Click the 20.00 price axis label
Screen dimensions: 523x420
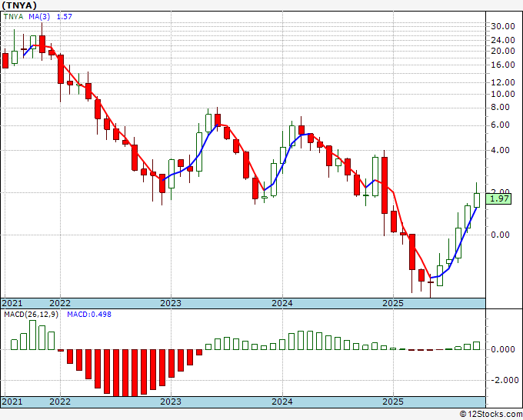[503, 51]
